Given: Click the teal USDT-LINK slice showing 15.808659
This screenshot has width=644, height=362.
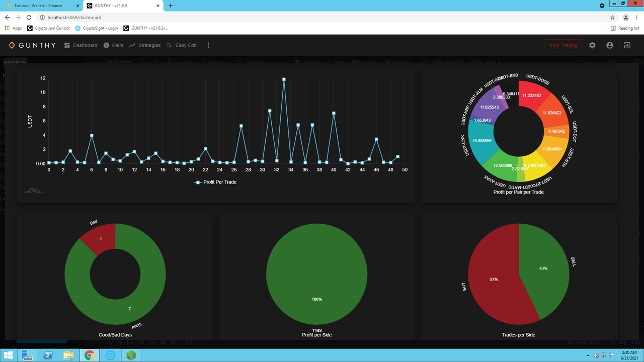Looking at the screenshot, I should tap(482, 142).
